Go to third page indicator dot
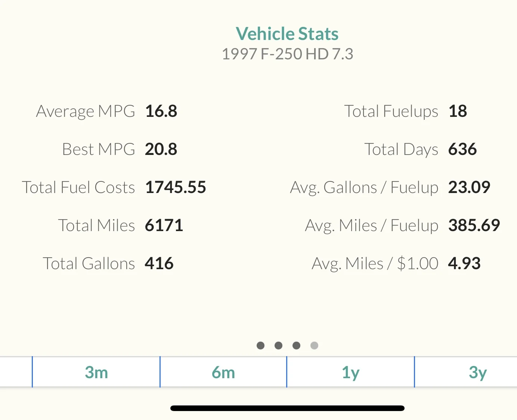 [x=296, y=345]
